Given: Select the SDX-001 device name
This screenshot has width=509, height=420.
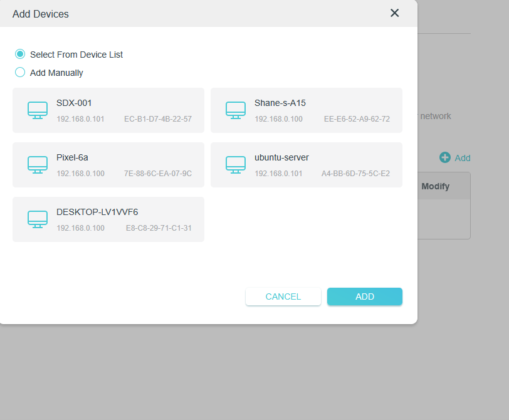Looking at the screenshot, I should pos(74,103).
